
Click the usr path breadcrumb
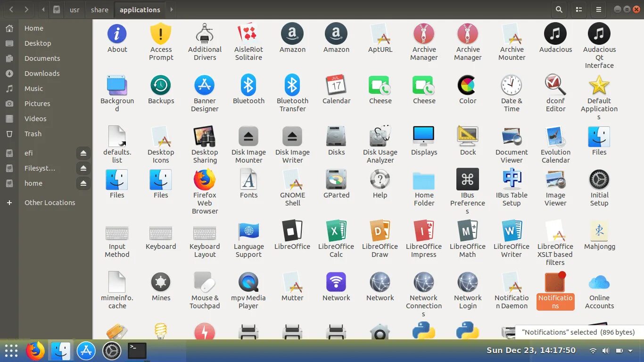[x=74, y=9]
